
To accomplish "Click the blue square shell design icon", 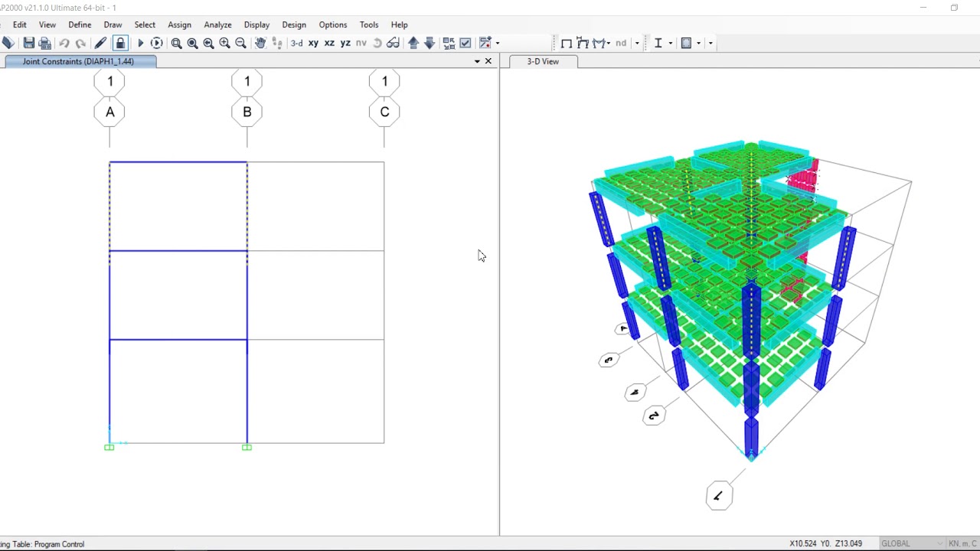I will tap(687, 43).
